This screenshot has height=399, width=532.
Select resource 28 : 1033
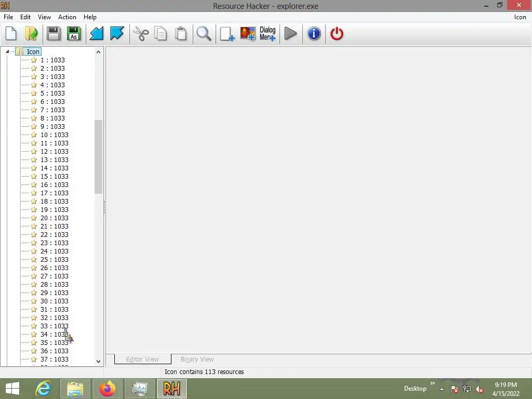pyautogui.click(x=54, y=284)
